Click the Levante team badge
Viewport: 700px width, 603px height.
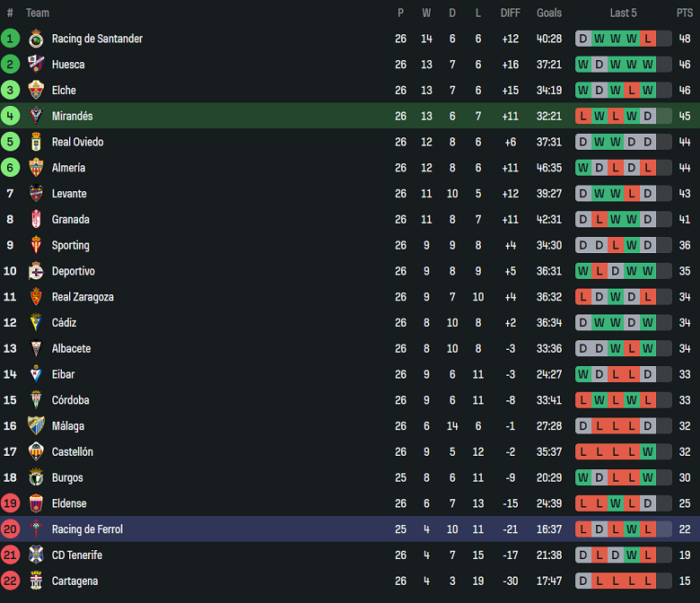coord(36,194)
